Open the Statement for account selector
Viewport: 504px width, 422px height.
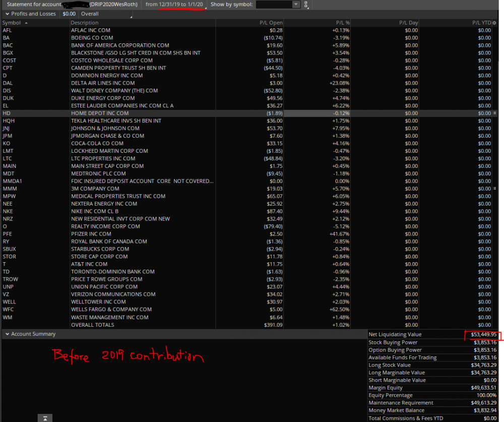pyautogui.click(x=71, y=5)
